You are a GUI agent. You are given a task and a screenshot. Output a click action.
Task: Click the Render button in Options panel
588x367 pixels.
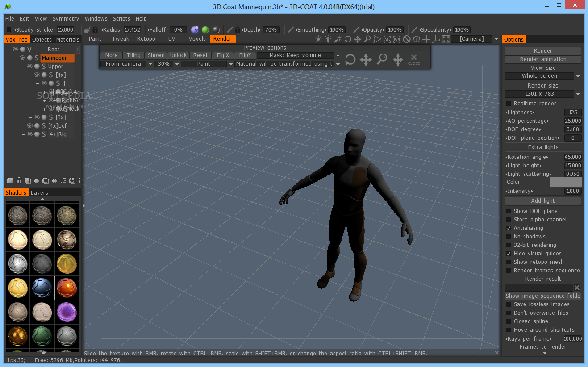(x=543, y=51)
